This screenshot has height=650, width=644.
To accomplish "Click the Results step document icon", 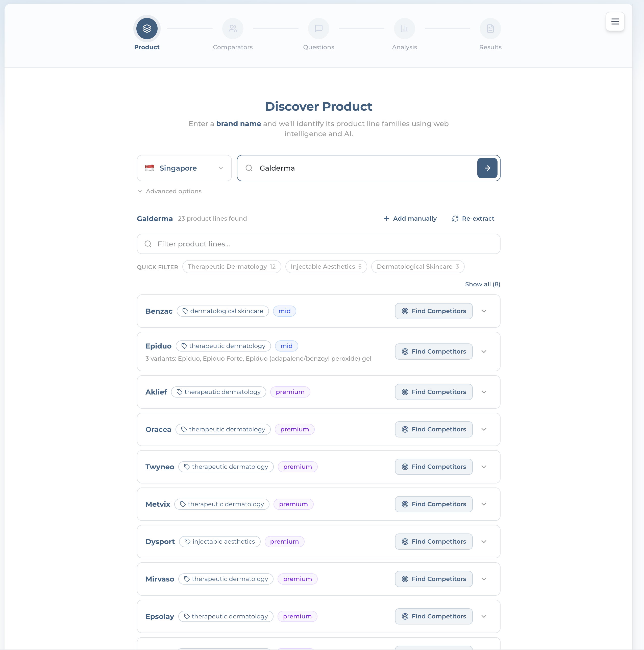I will (x=490, y=29).
